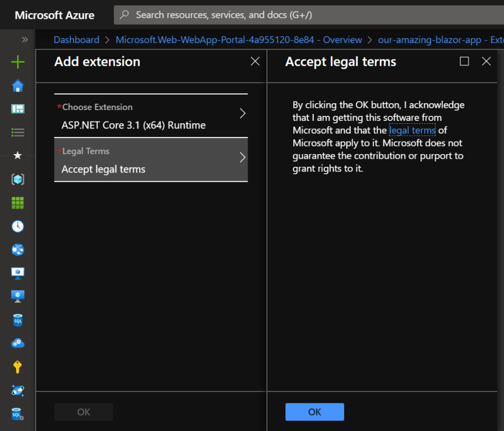Expand the chevron next to ASP.NET Core Runtime
The image size is (504, 431).
tap(243, 113)
